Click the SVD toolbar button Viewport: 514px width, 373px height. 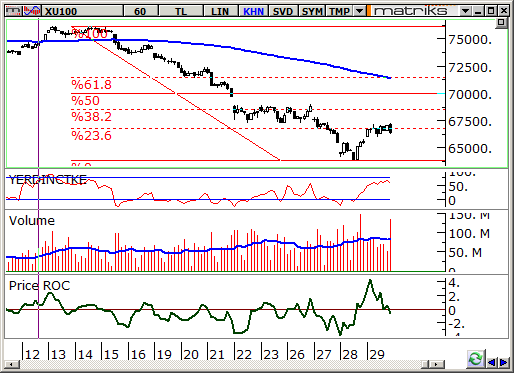(x=283, y=11)
